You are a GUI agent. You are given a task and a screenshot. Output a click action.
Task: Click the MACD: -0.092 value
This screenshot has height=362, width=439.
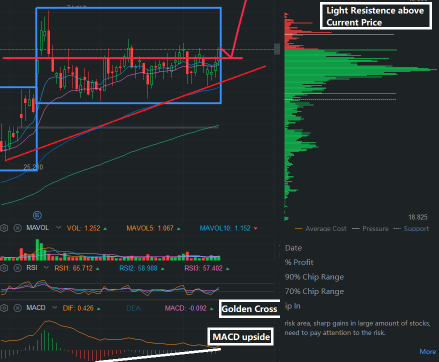pos(186,308)
